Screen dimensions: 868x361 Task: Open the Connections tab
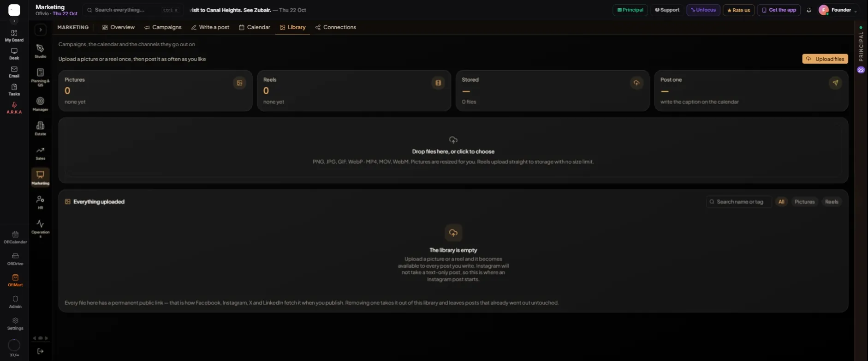(336, 27)
